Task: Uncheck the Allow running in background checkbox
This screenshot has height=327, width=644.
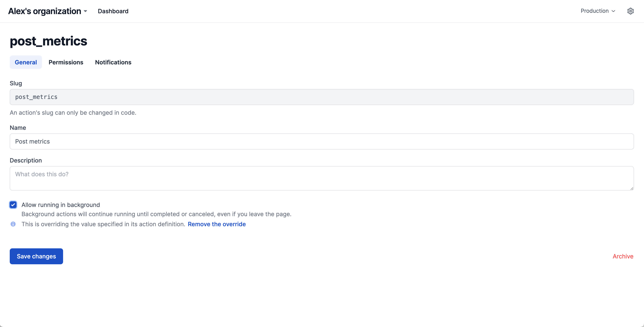Action: (x=13, y=205)
